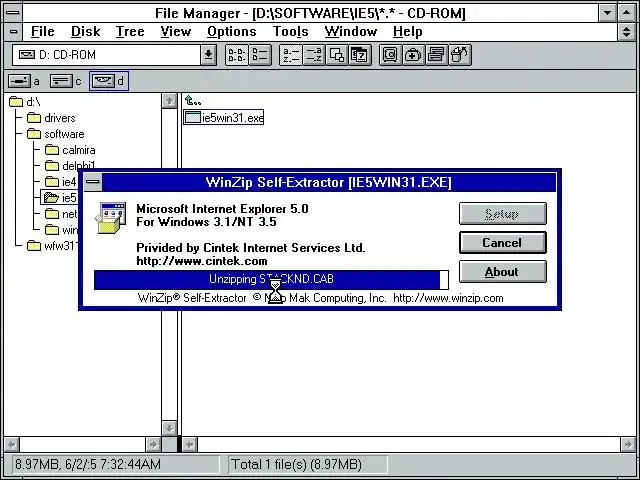Click the first-aid kit anti-virus icon
640x480 pixels.
click(413, 55)
